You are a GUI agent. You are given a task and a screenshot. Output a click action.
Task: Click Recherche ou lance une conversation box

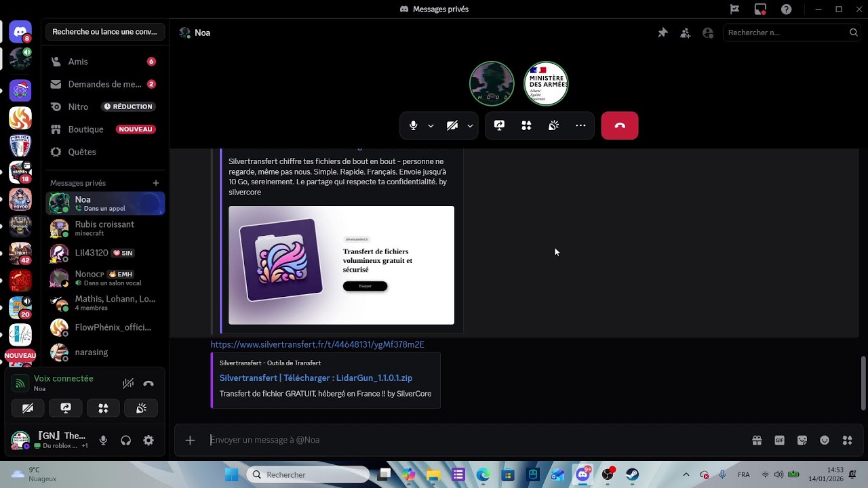105,32
